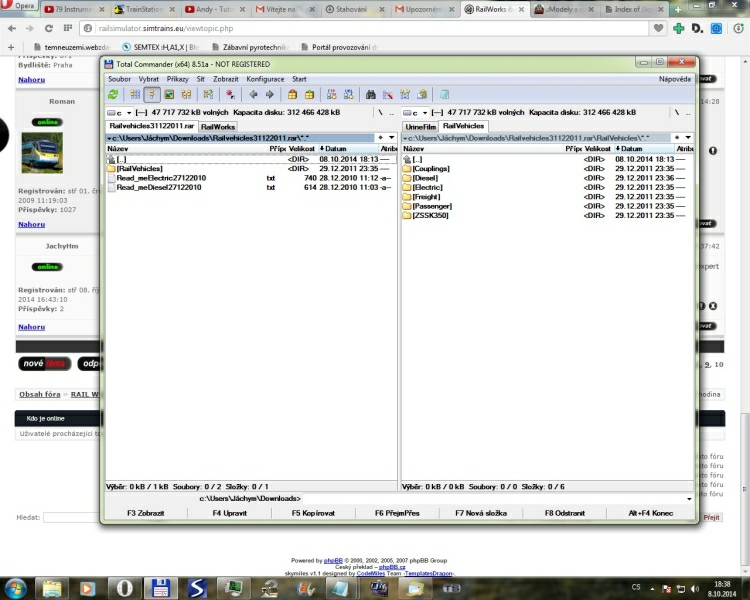Image resolution: width=750 pixels, height=600 pixels.
Task: Click the red star selection toolbar icon
Action: [230, 95]
